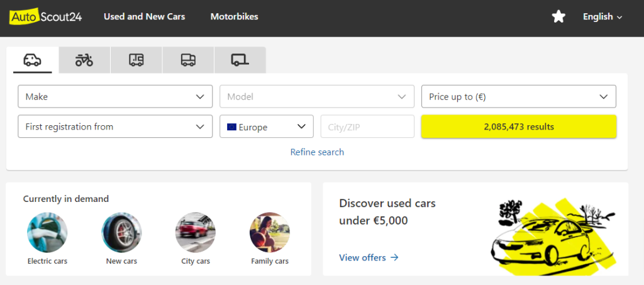This screenshot has width=644, height=285.
Task: Click the Refine search link
Action: [317, 152]
